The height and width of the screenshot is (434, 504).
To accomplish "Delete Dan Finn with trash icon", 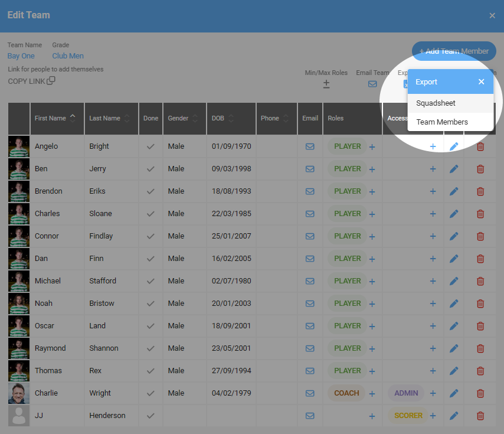I will (480, 259).
